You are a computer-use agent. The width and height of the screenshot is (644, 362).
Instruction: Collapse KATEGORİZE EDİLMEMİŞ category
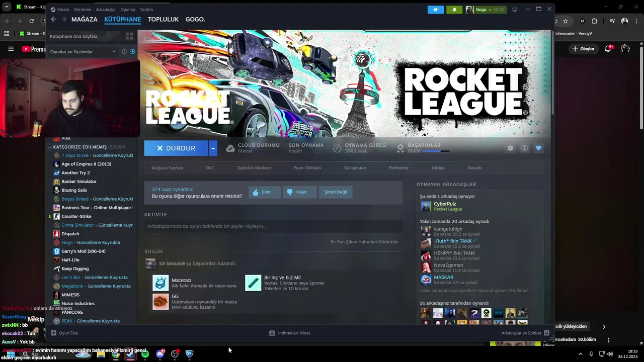tap(50, 147)
